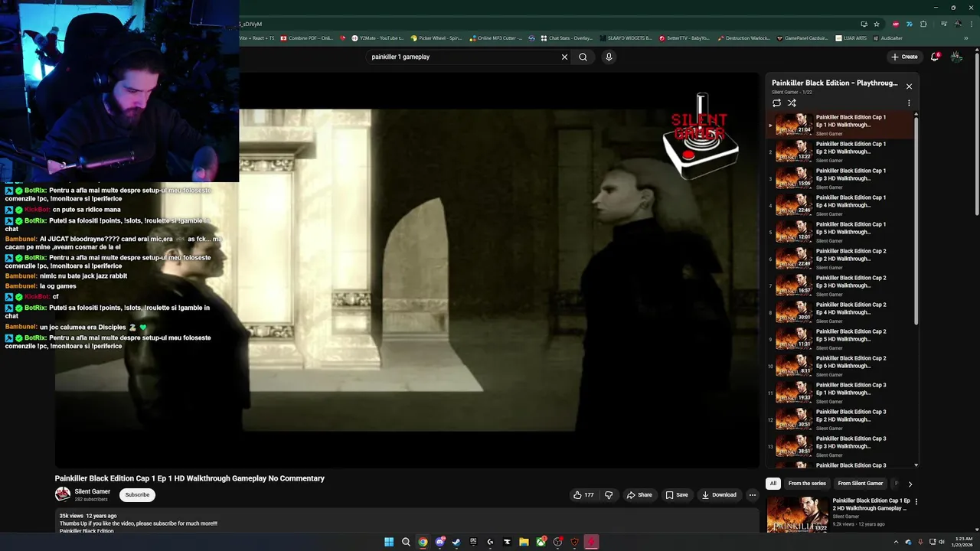This screenshot has width=980, height=551.
Task: Open 'Combine PDF' bookmark
Action: tap(306, 37)
